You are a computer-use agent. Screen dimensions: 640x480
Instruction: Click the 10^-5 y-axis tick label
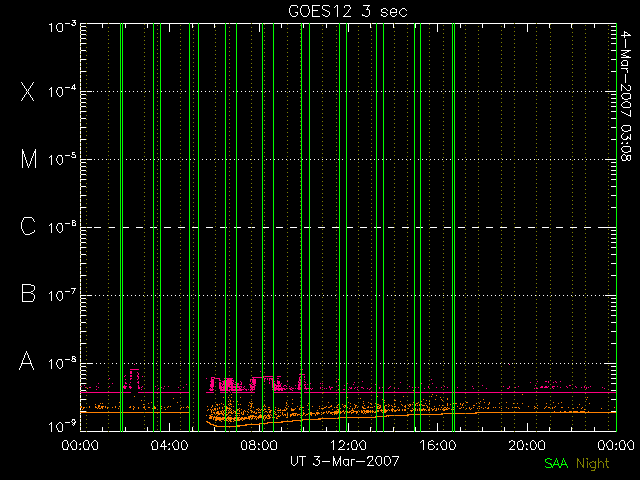coord(62,160)
